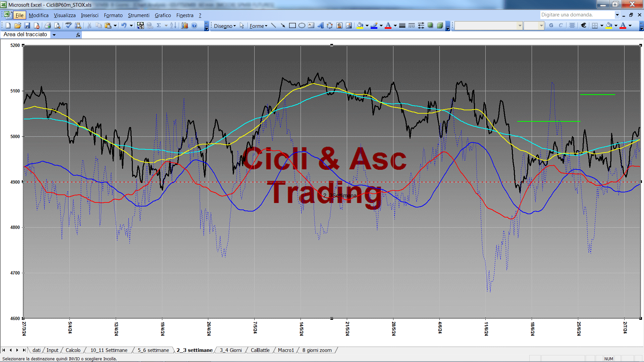Open the font name combo box
The width and height of the screenshot is (644, 362).
tap(489, 26)
